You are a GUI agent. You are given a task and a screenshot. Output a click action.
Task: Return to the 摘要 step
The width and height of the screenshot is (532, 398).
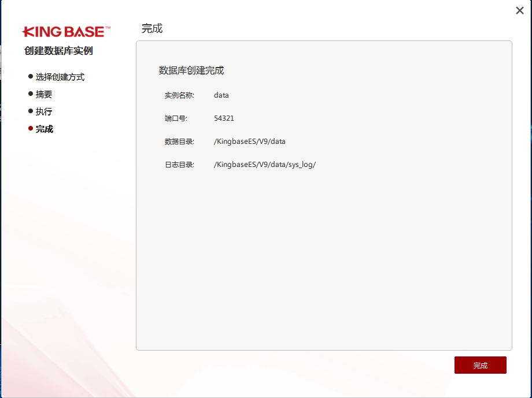(x=43, y=94)
